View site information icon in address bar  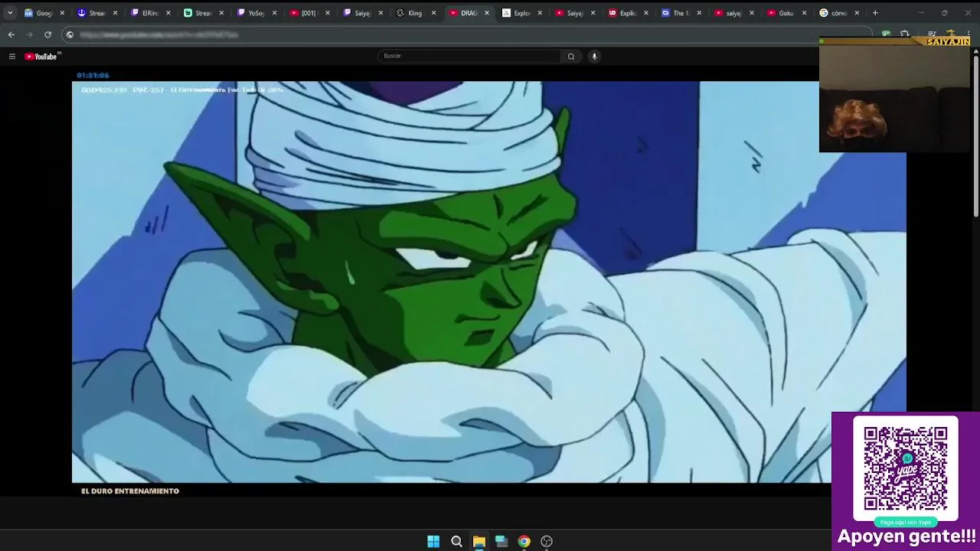pyautogui.click(x=70, y=34)
